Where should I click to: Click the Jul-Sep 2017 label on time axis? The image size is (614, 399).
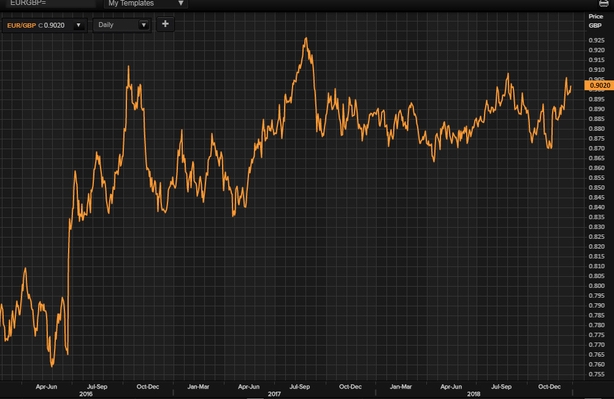(x=300, y=387)
